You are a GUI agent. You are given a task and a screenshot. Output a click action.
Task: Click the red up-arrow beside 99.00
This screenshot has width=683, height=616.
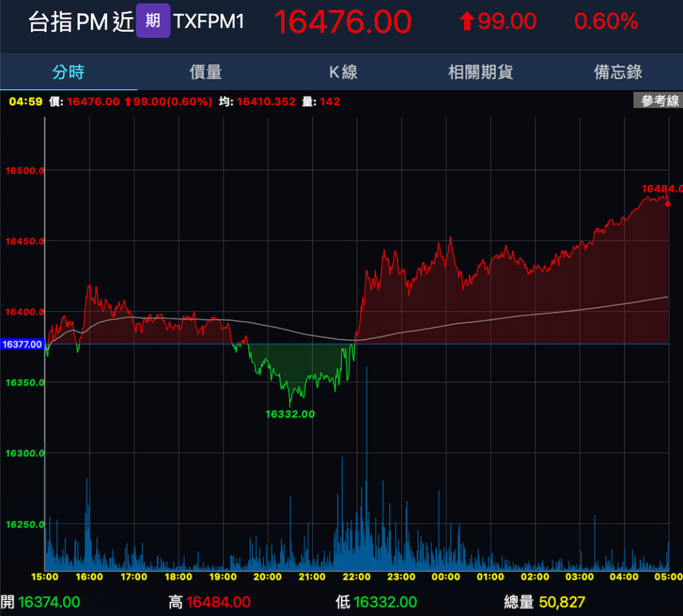(467, 22)
